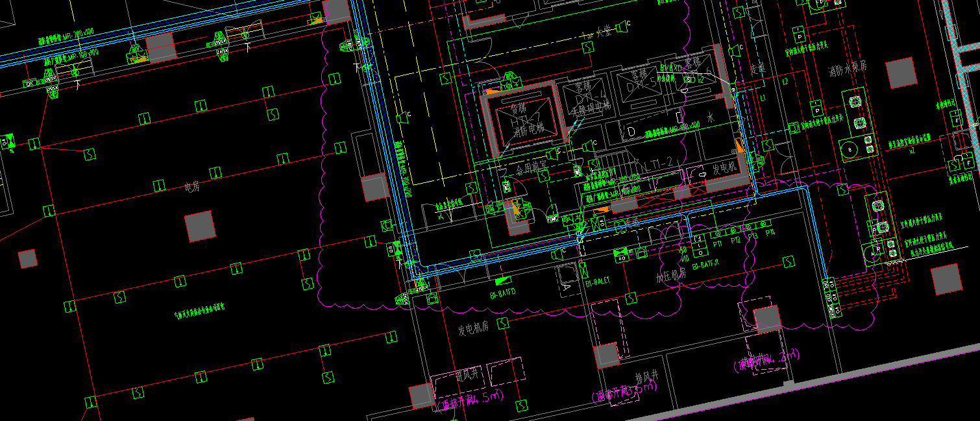The height and width of the screenshot is (421, 980).
Task: Click the PT2 terminal label
Action: 735,241
